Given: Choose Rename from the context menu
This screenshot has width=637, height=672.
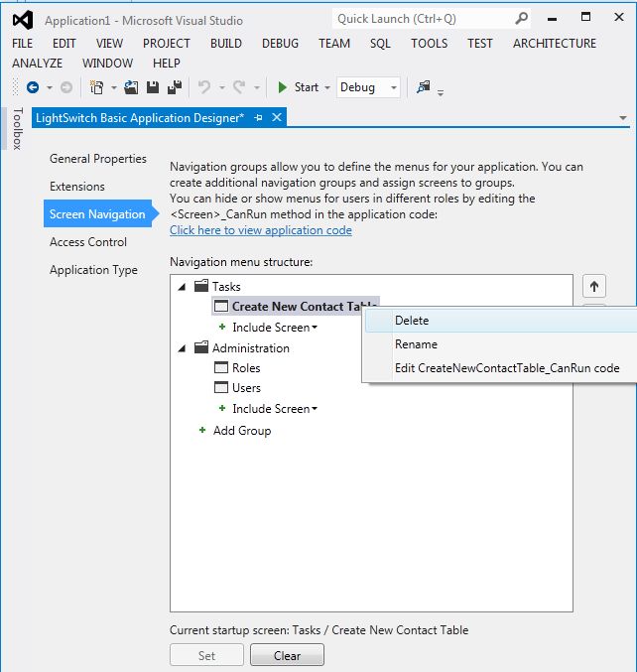Looking at the screenshot, I should click(501, 344).
